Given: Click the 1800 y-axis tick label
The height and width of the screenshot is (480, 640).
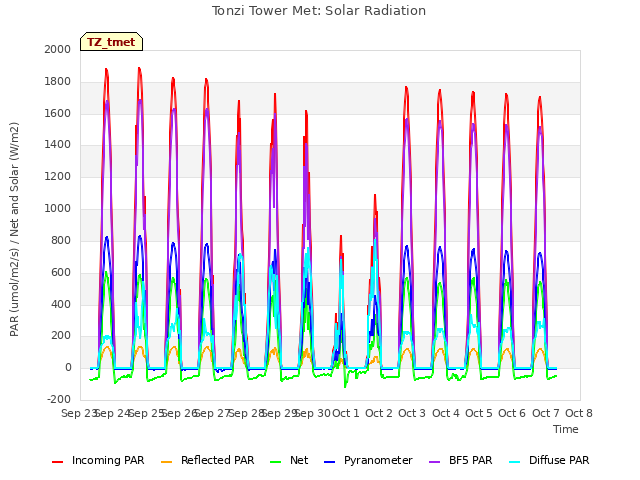Looking at the screenshot, I should pos(58,81).
